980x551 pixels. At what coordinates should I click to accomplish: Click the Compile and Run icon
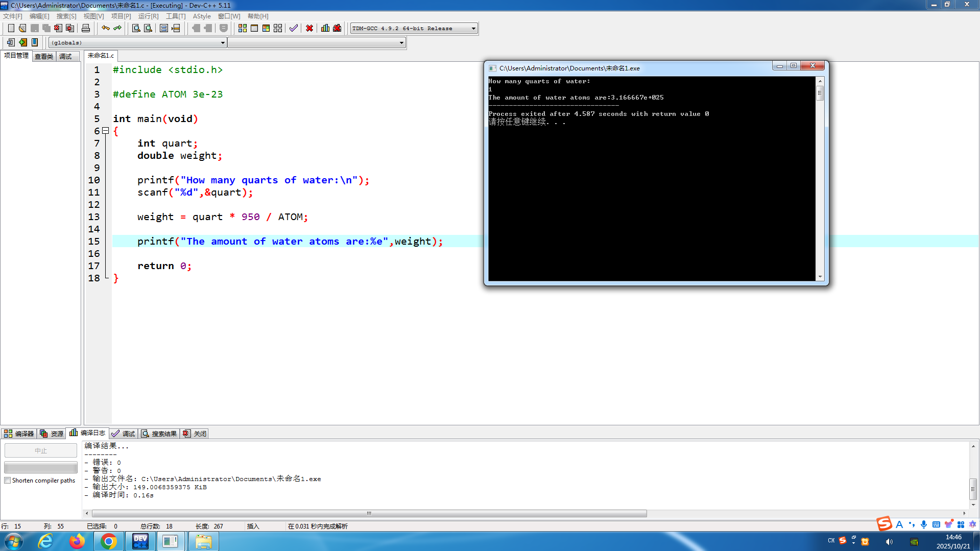point(266,28)
